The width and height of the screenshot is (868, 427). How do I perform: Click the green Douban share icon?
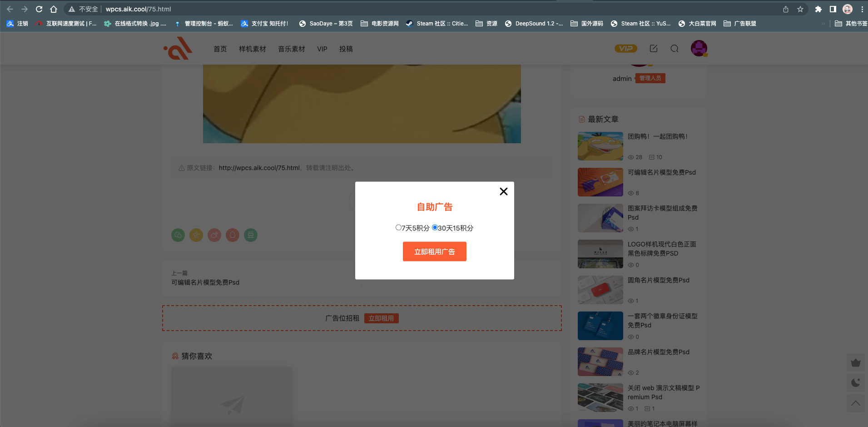coord(251,235)
